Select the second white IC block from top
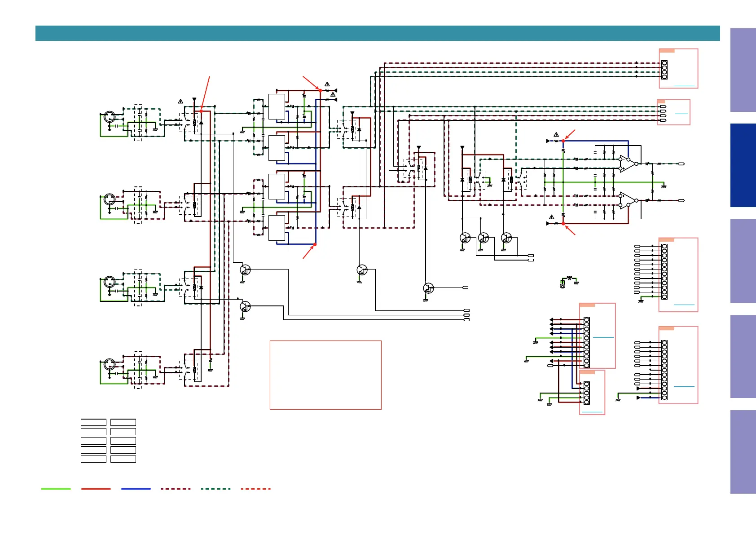 click(277, 148)
